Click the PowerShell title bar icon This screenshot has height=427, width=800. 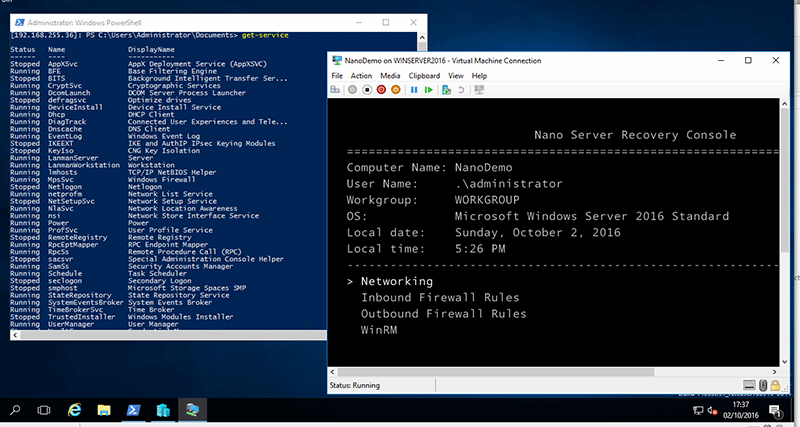point(19,22)
